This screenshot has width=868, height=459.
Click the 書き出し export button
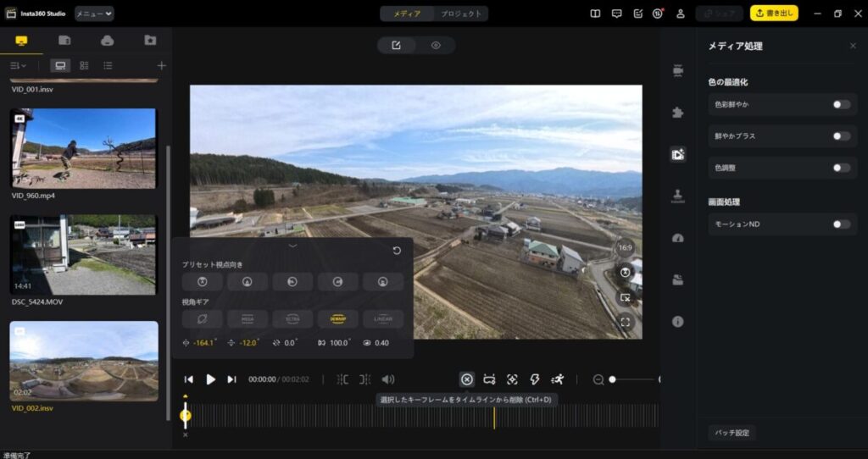[x=774, y=14]
